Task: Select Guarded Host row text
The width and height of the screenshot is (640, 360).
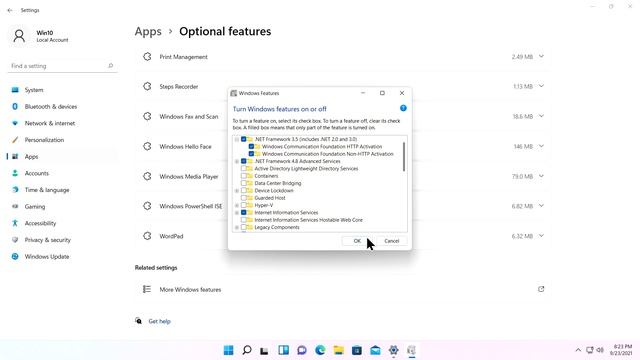Action: 270,198
